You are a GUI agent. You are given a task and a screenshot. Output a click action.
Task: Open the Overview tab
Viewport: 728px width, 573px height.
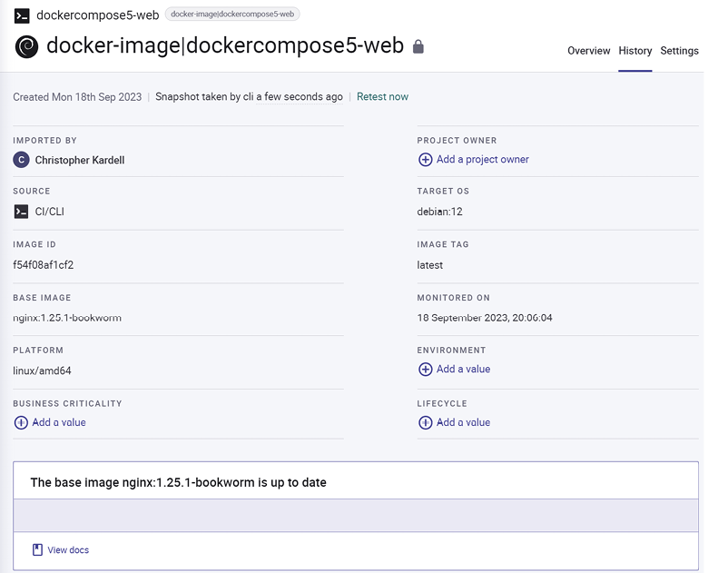[x=589, y=51]
